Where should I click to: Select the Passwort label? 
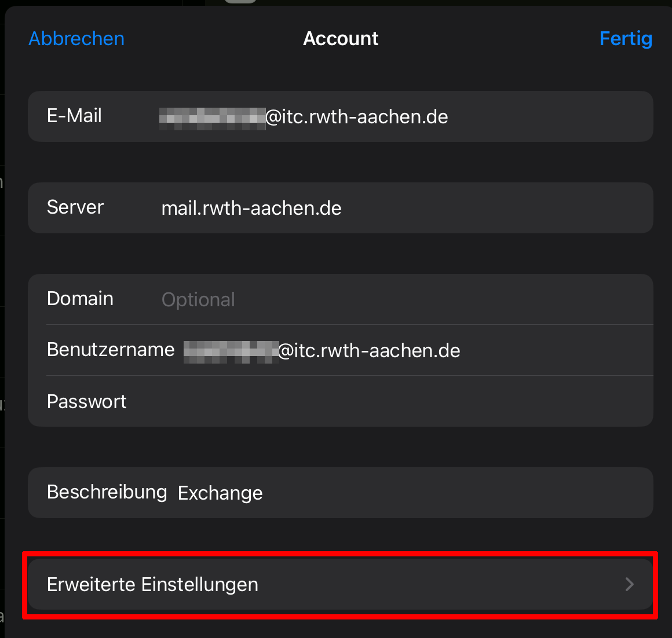(86, 401)
